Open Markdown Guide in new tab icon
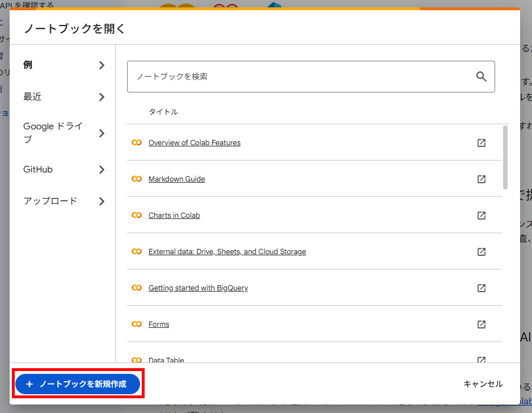Image resolution: width=532 pixels, height=413 pixels. [x=482, y=179]
